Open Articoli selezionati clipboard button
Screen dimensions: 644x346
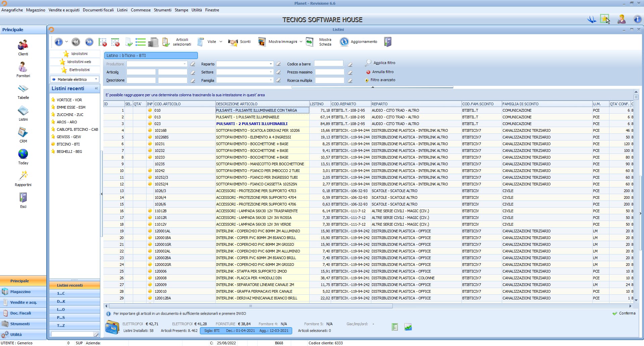coord(177,42)
